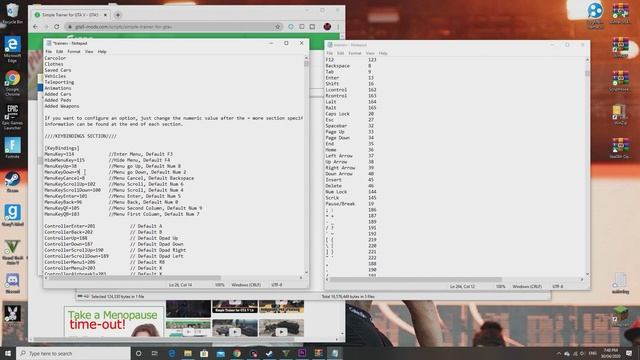Click Chrome's back arrow
Viewport: 640px width, 360px height.
[x=35, y=27]
